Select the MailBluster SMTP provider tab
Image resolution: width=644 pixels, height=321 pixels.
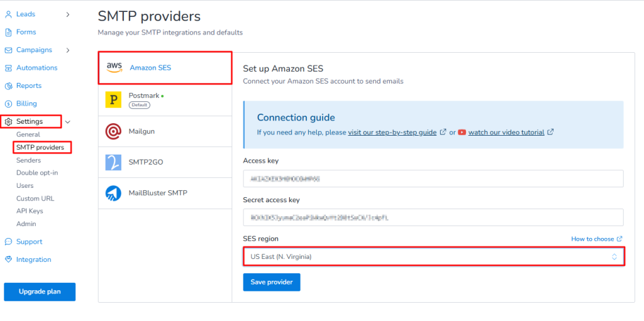point(165,193)
